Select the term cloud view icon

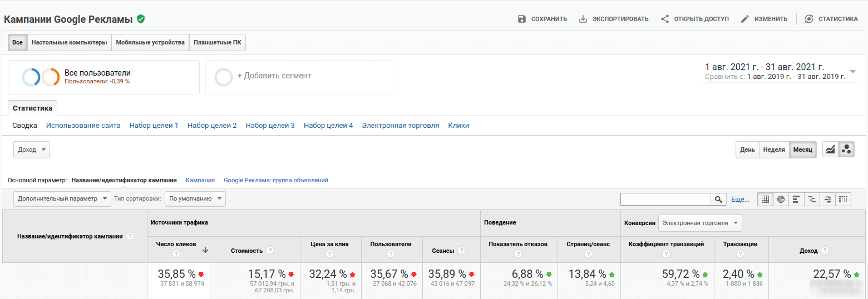(x=827, y=200)
